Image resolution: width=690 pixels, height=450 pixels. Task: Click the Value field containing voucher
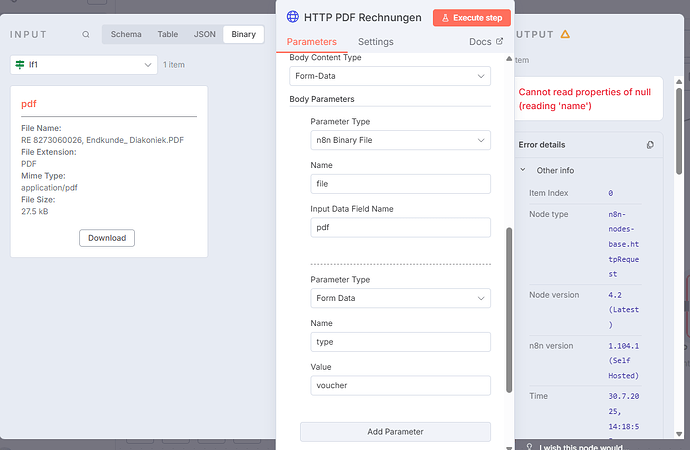click(400, 385)
